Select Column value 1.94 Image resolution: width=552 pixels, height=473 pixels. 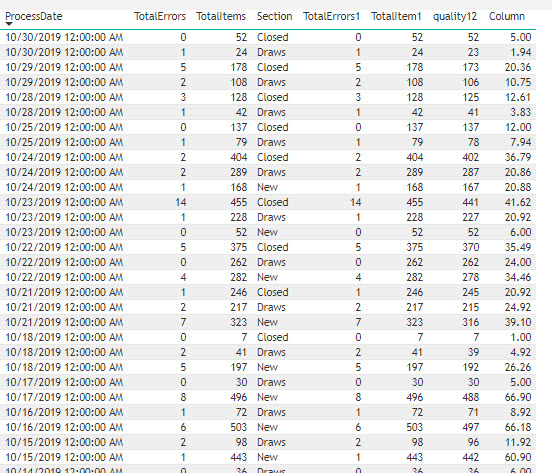coord(521,52)
